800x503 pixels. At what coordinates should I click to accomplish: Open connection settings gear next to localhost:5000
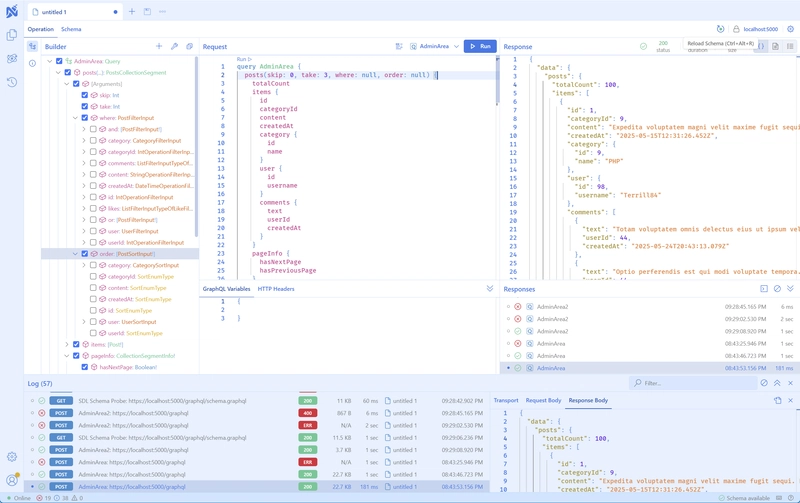790,29
